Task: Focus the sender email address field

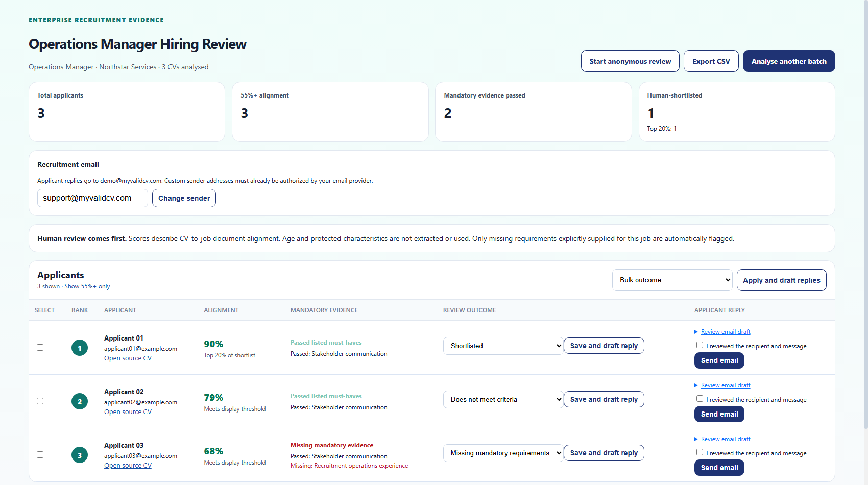Action: tap(92, 198)
